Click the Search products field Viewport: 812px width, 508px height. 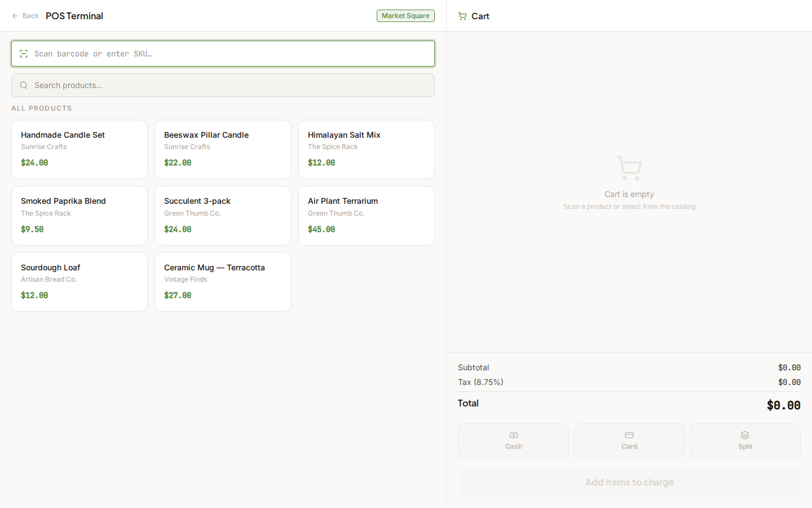click(x=223, y=85)
